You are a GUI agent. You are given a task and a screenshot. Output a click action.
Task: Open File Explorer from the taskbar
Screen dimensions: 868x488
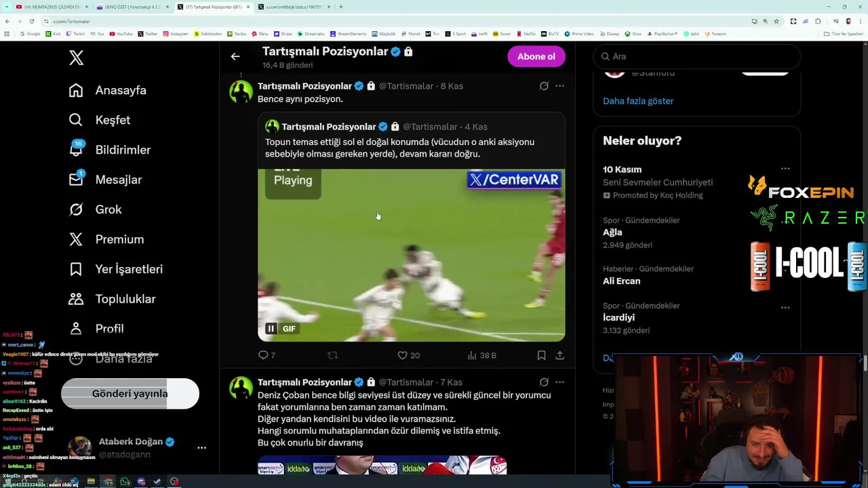(x=92, y=482)
